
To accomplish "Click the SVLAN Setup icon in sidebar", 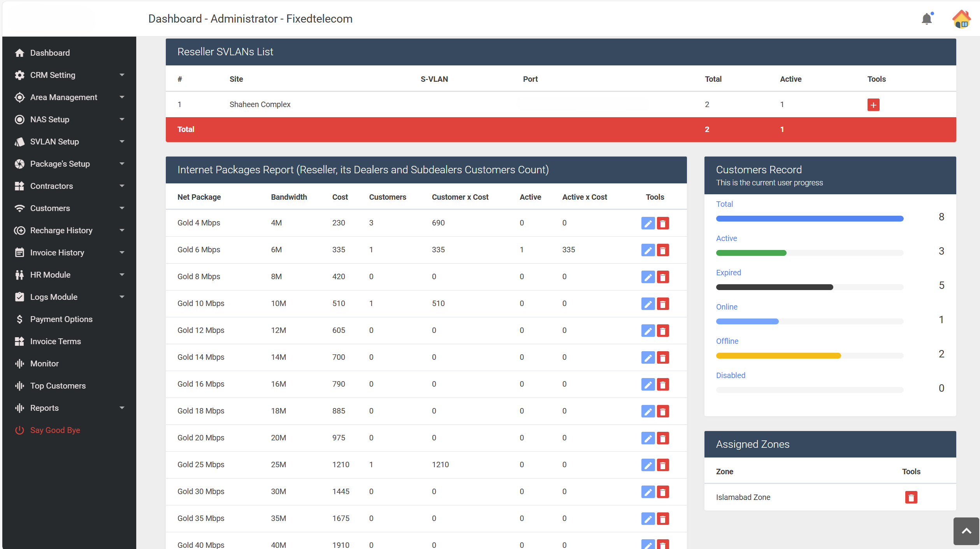I will coord(20,141).
